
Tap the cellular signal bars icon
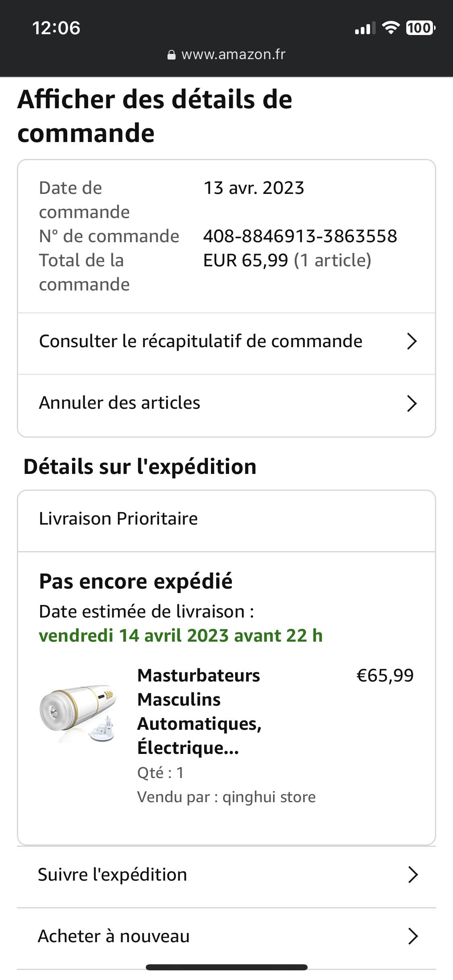(x=365, y=28)
